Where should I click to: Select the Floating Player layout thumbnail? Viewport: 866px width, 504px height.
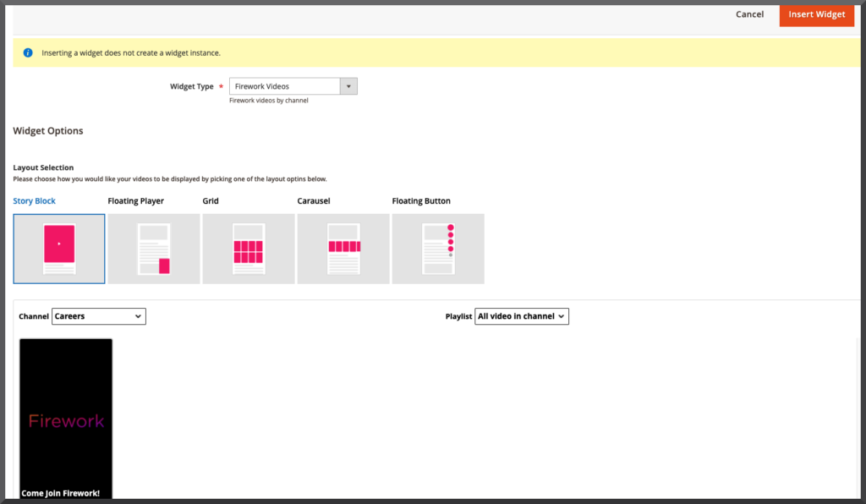tap(154, 249)
